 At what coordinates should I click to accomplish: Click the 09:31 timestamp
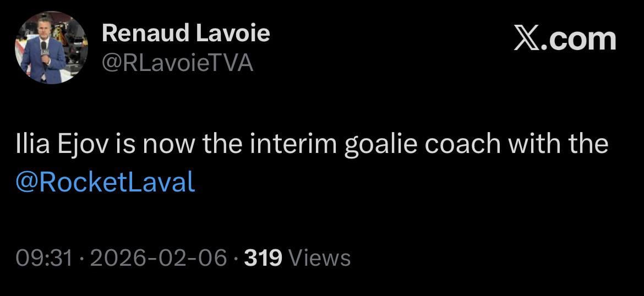point(44,257)
